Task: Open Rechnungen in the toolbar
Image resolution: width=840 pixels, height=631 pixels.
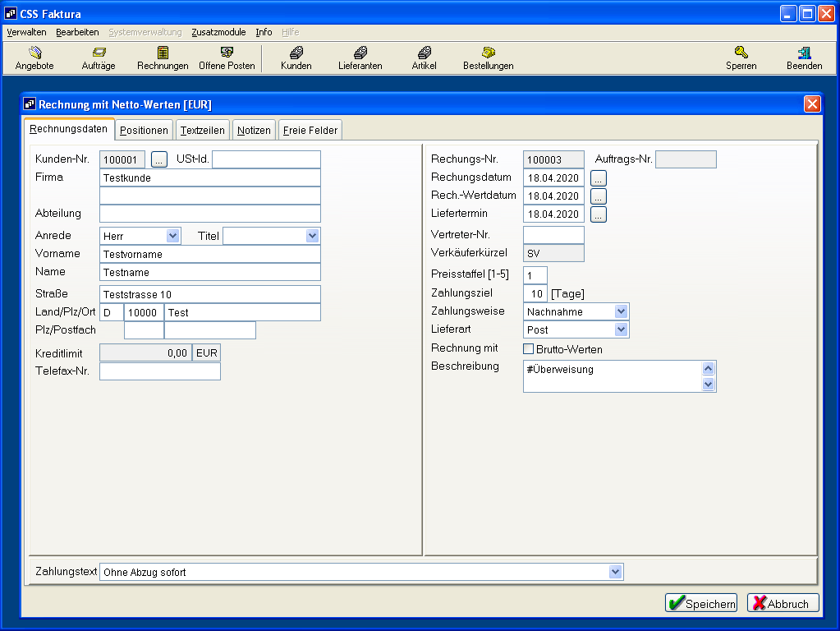Action: pyautogui.click(x=163, y=58)
